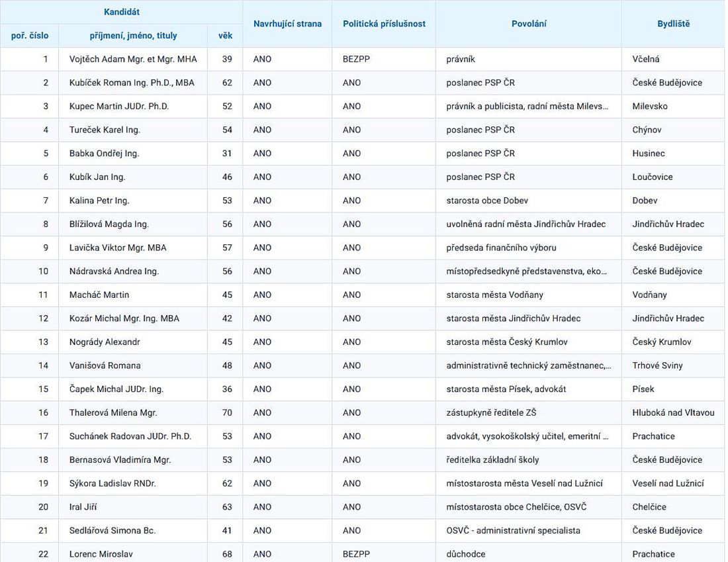Click the BEZPP cell in Lorenc Miroslav's row
This screenshot has width=728, height=562.
point(356,554)
